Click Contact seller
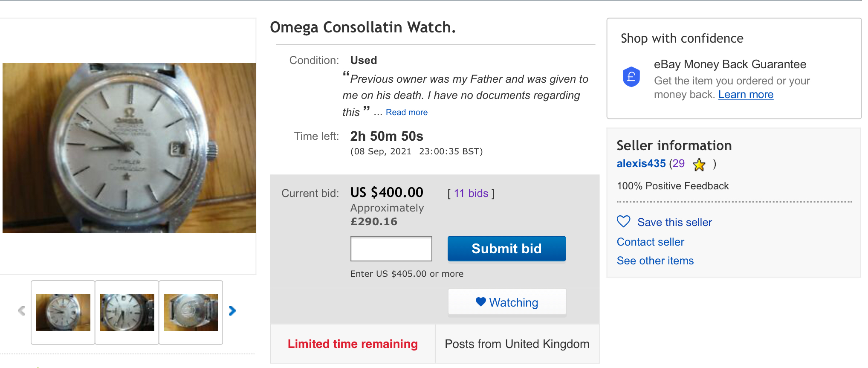This screenshot has height=368, width=868. point(650,242)
